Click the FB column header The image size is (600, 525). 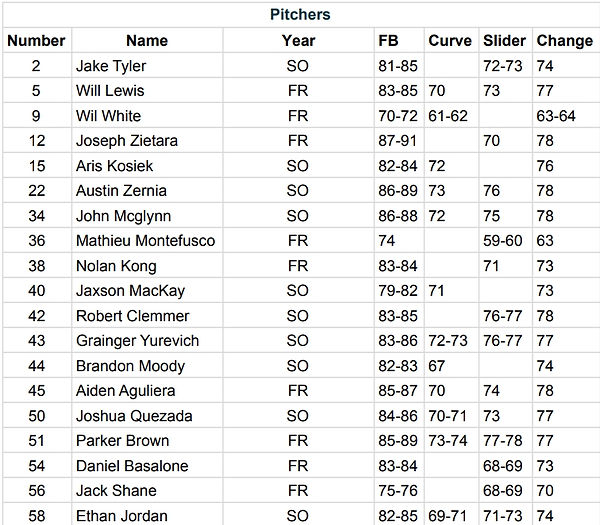[x=388, y=41]
